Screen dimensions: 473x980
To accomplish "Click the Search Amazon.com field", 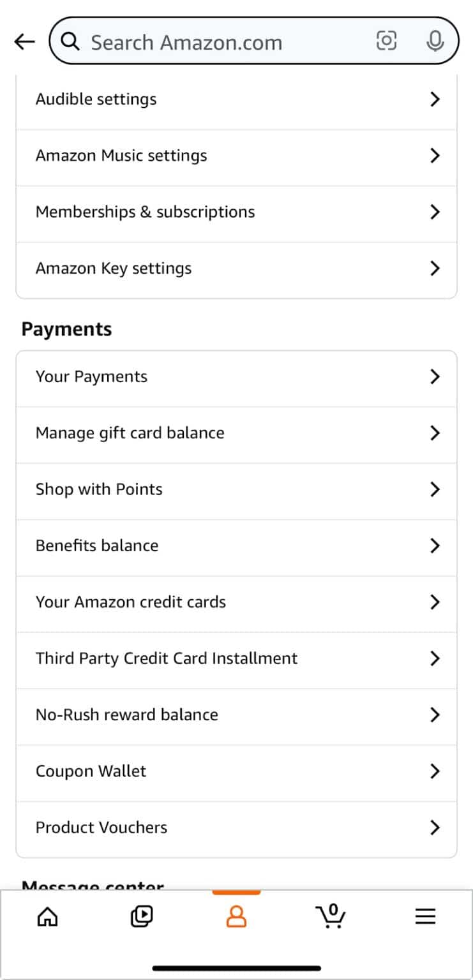I will 254,41.
